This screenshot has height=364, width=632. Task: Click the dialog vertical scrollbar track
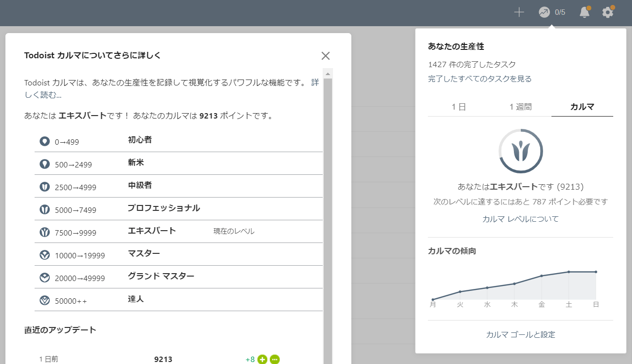tap(328, 221)
